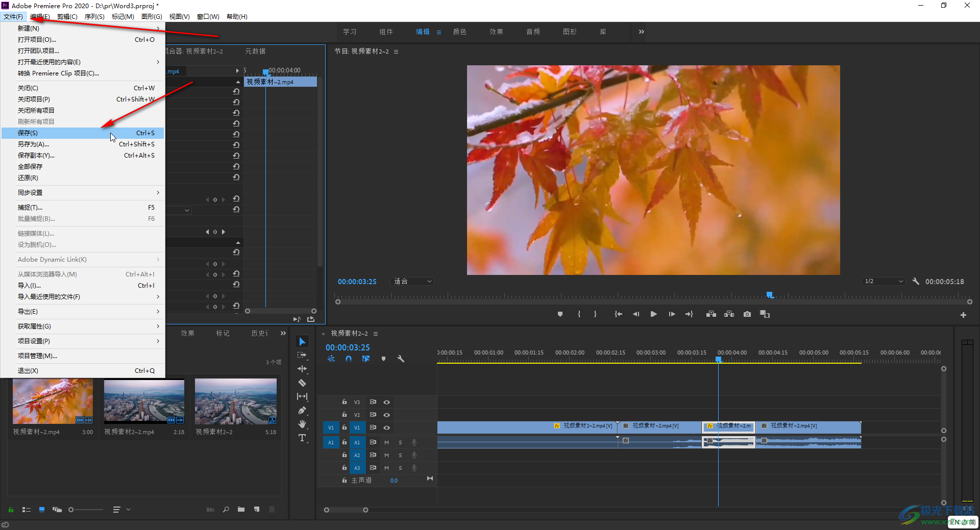Go to Out point

689,314
